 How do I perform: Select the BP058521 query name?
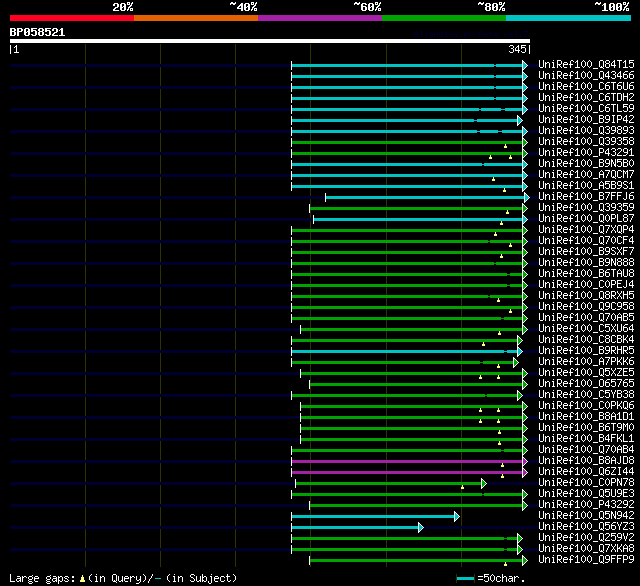point(38,32)
